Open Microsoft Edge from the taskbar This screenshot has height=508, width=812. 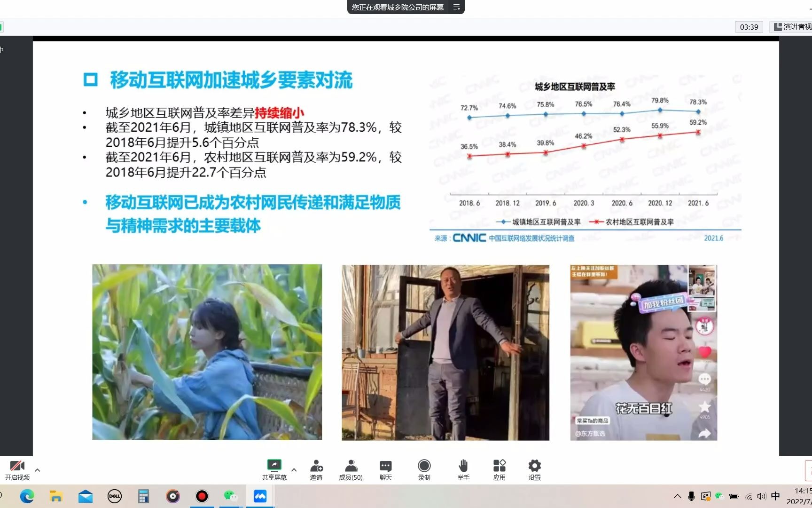(27, 496)
